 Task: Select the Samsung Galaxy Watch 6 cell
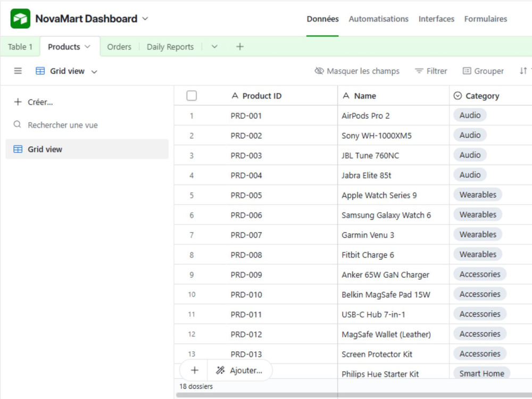pos(394,215)
